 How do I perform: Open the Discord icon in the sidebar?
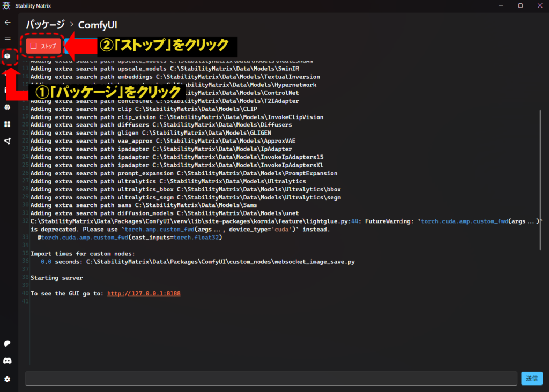point(8,360)
